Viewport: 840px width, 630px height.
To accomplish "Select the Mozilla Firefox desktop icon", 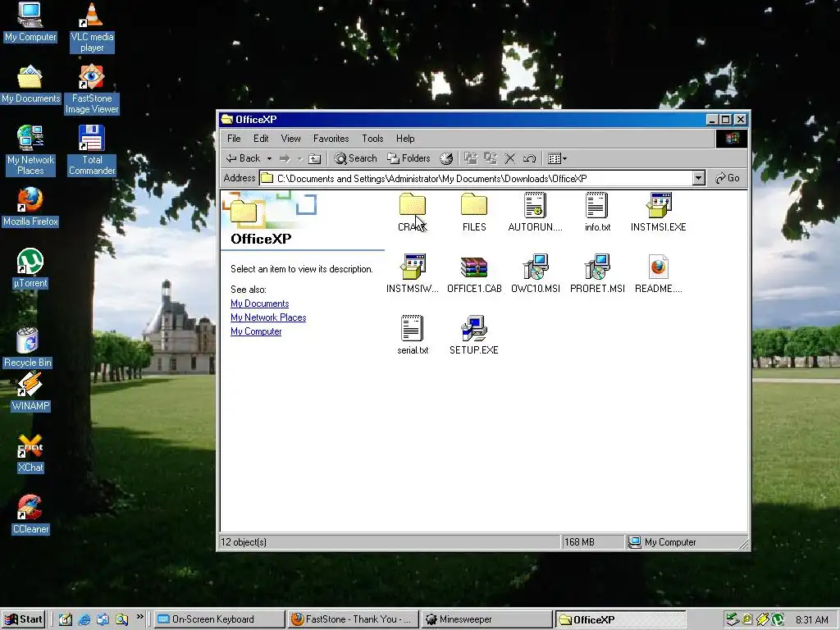I will pyautogui.click(x=30, y=208).
